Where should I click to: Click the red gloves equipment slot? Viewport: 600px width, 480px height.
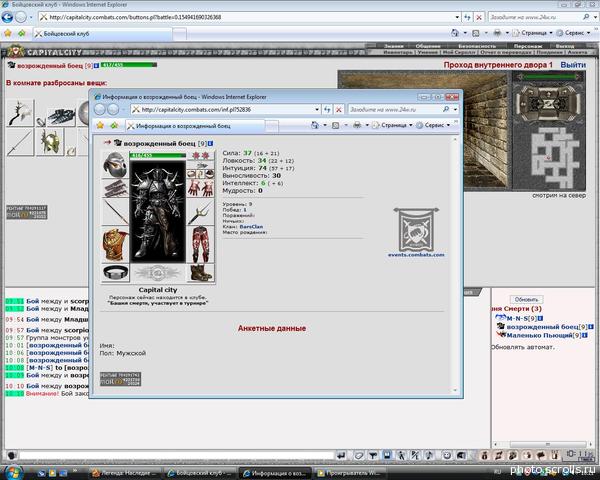tap(201, 189)
